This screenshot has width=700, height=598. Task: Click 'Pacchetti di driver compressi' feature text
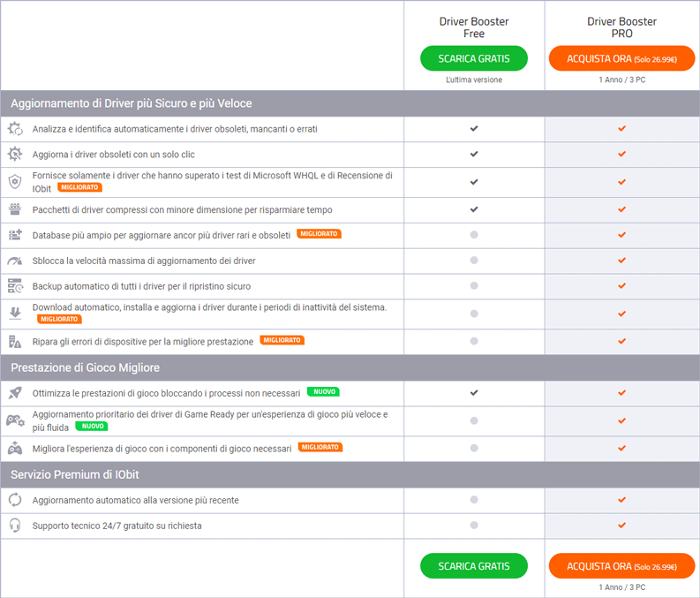click(x=182, y=210)
